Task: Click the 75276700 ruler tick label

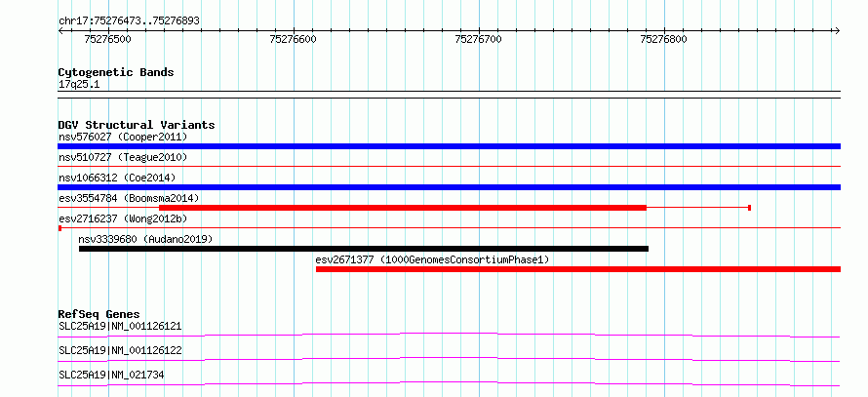Action: (x=478, y=39)
